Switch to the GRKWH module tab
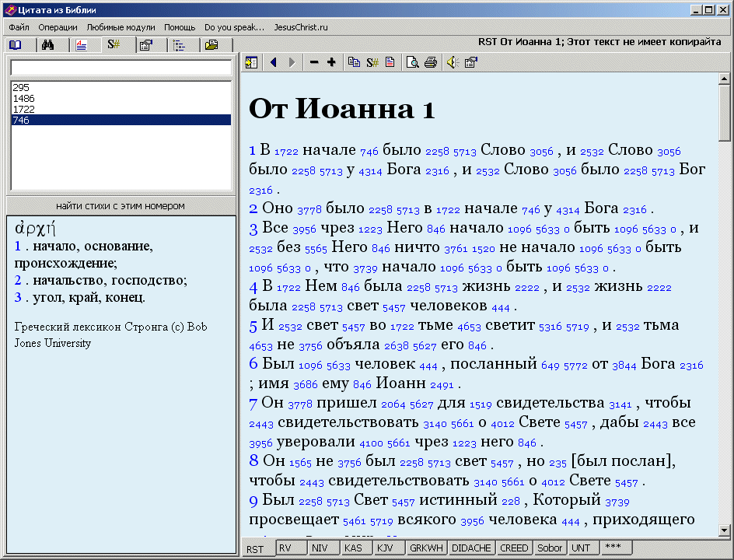 (x=426, y=548)
